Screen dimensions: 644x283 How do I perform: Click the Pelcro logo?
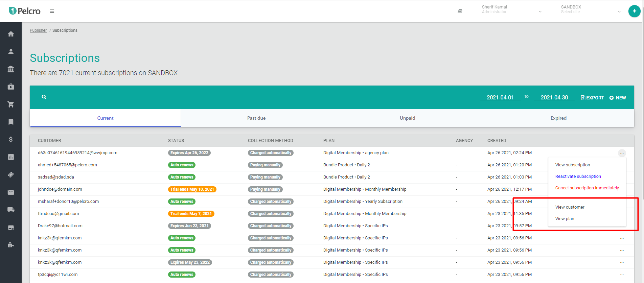click(25, 11)
